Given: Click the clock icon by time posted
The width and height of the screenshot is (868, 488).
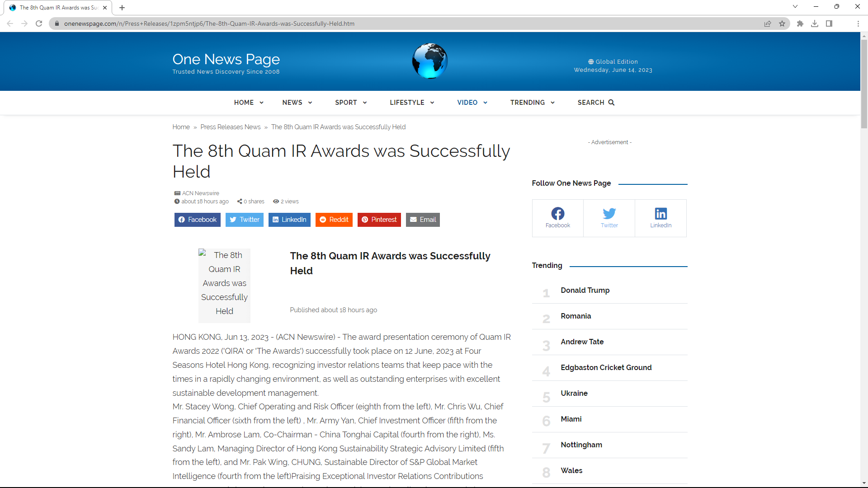Looking at the screenshot, I should pyautogui.click(x=177, y=202).
